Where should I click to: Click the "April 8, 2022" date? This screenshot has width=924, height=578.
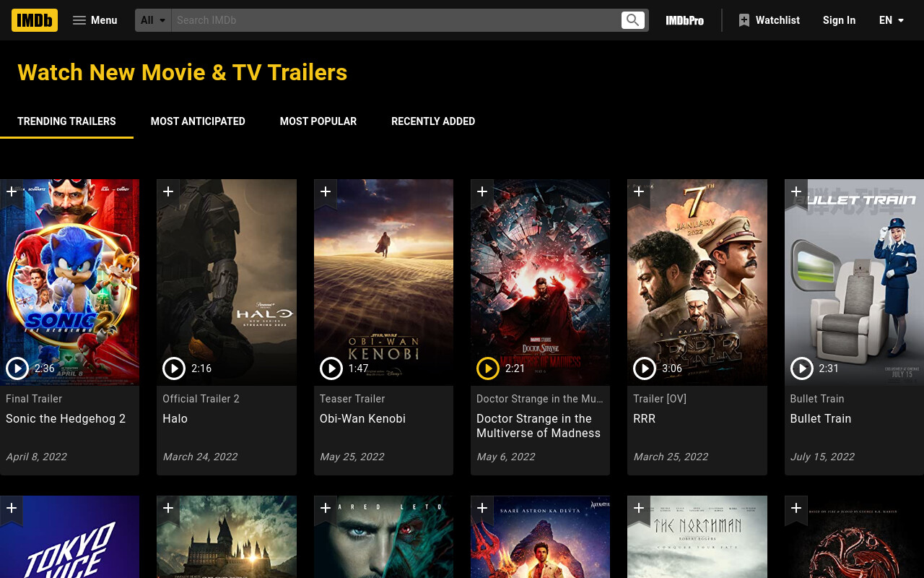coord(36,457)
